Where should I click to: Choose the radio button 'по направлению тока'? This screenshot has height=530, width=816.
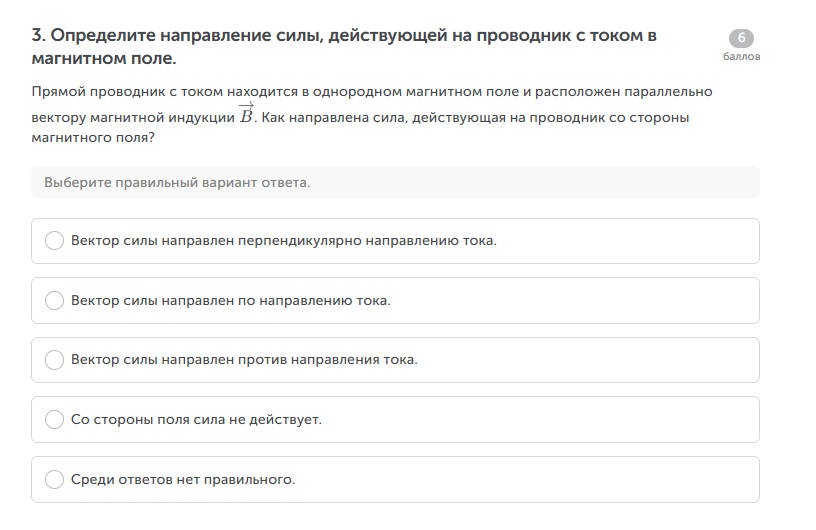pos(55,300)
